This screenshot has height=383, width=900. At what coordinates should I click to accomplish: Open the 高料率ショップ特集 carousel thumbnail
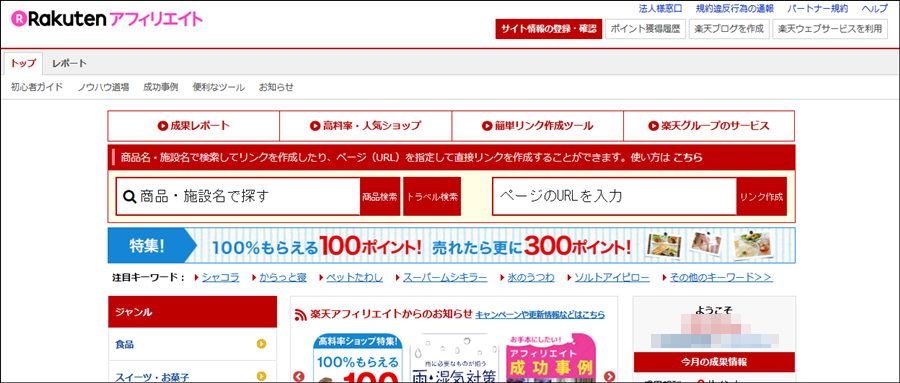[x=358, y=358]
